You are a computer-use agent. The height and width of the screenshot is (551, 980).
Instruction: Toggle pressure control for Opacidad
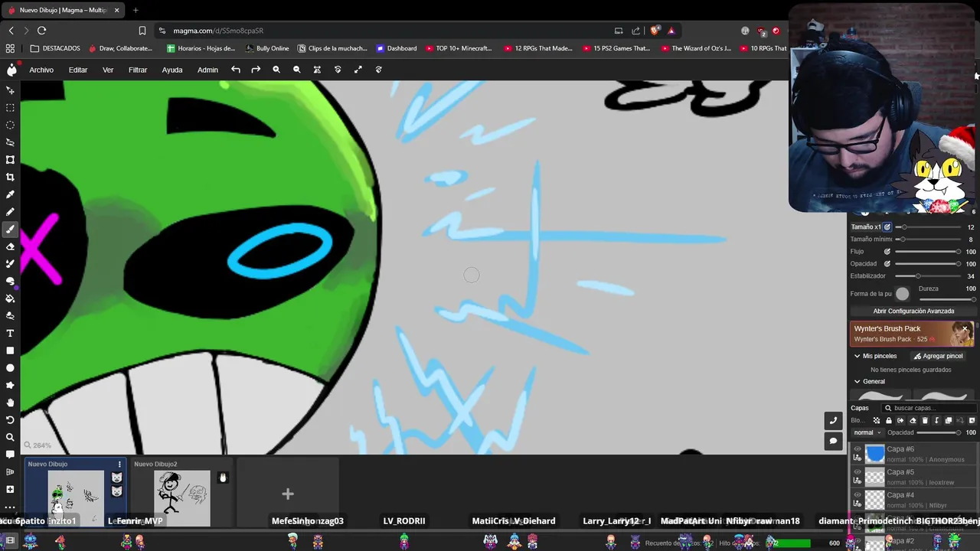point(887,264)
